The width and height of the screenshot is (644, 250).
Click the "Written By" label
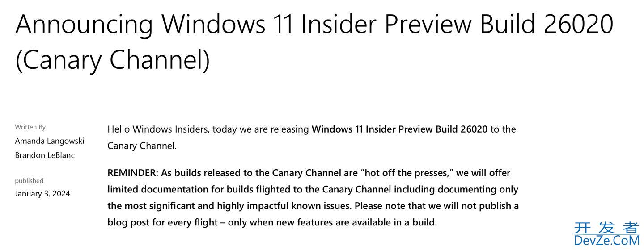[30, 127]
